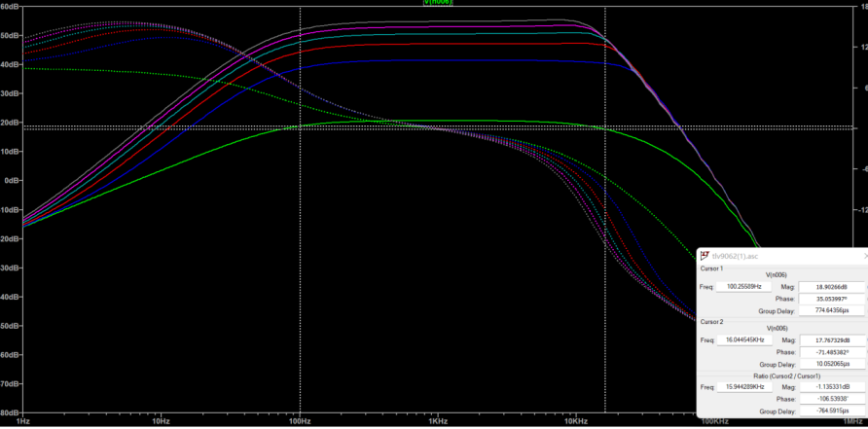
Task: Close the tlv9062(1).asc cursor dialog
Action: click(865, 256)
